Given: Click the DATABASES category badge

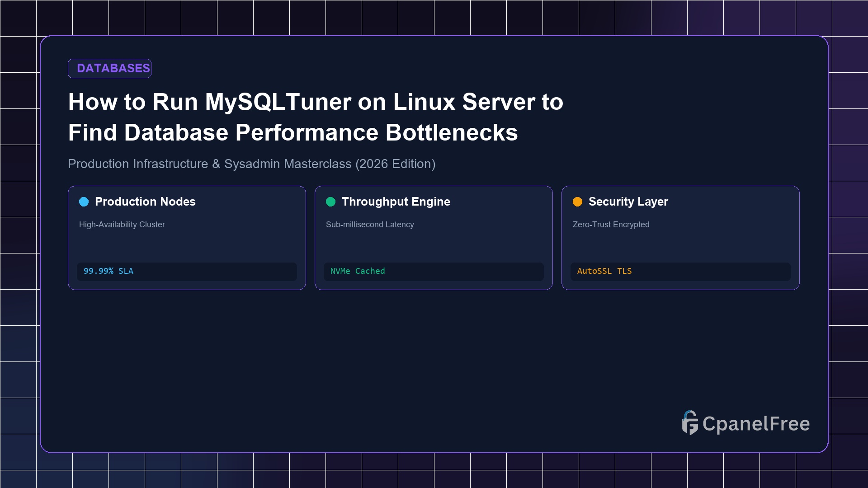Looking at the screenshot, I should pos(109,68).
